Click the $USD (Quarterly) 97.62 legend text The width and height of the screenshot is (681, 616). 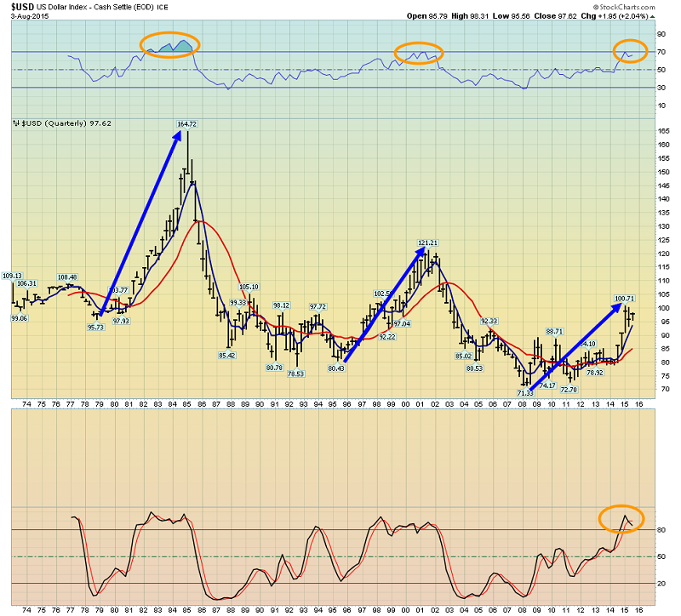coord(66,123)
